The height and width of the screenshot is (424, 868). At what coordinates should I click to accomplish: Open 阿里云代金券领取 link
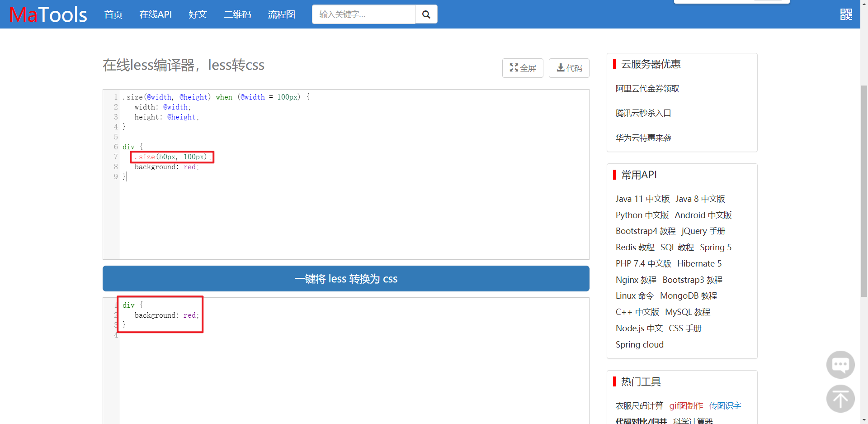pyautogui.click(x=647, y=89)
